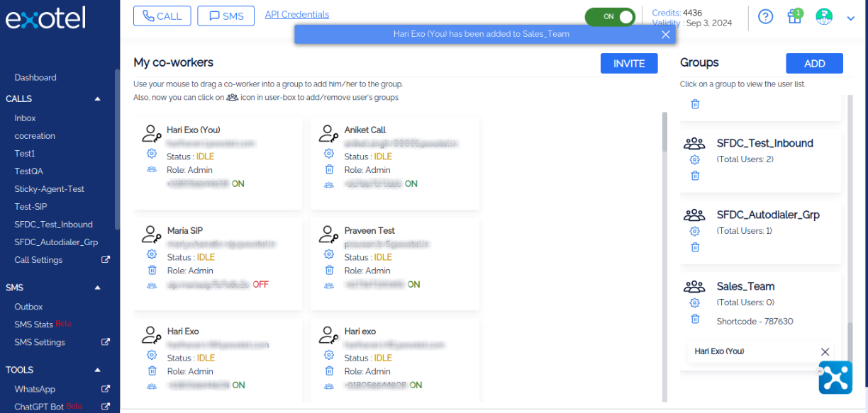Toggle the green ON availability switch
This screenshot has width=868, height=413.
[609, 16]
